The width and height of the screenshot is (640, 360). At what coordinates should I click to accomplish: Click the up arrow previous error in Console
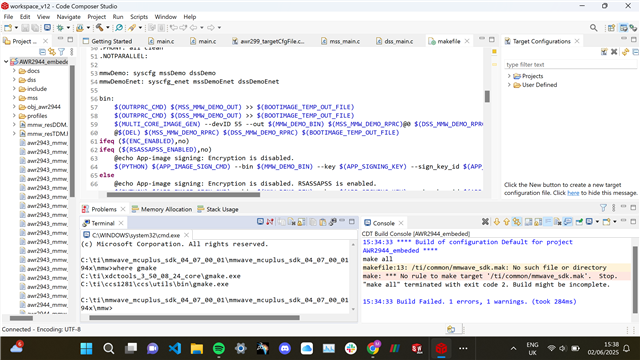[507, 222]
